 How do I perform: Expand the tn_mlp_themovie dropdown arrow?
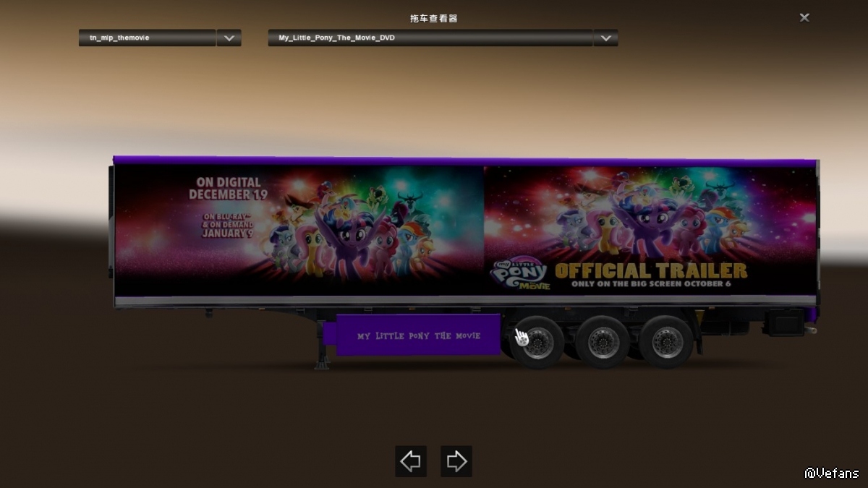229,38
